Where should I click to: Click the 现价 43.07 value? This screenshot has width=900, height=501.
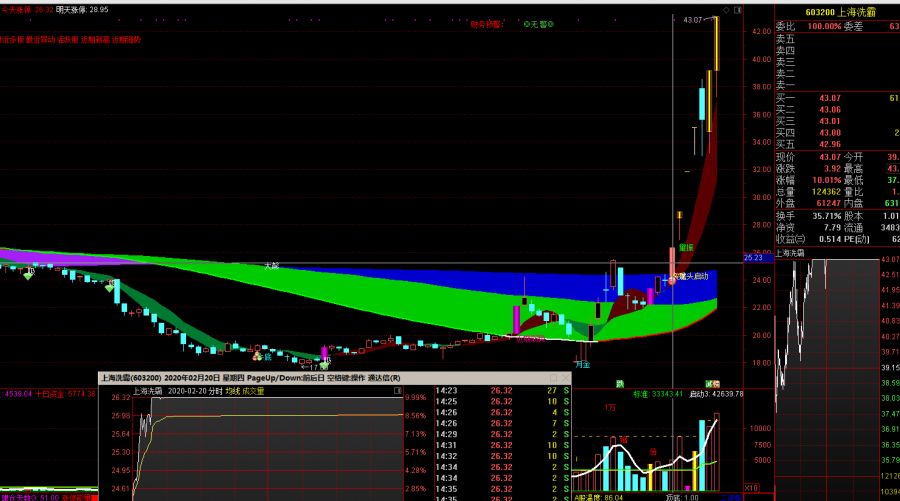click(x=830, y=157)
